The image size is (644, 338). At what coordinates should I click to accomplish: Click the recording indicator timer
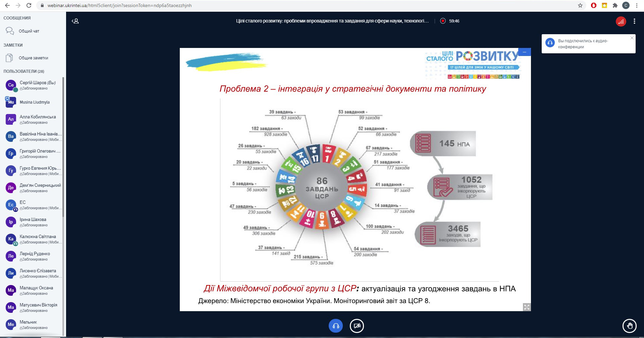coord(450,21)
